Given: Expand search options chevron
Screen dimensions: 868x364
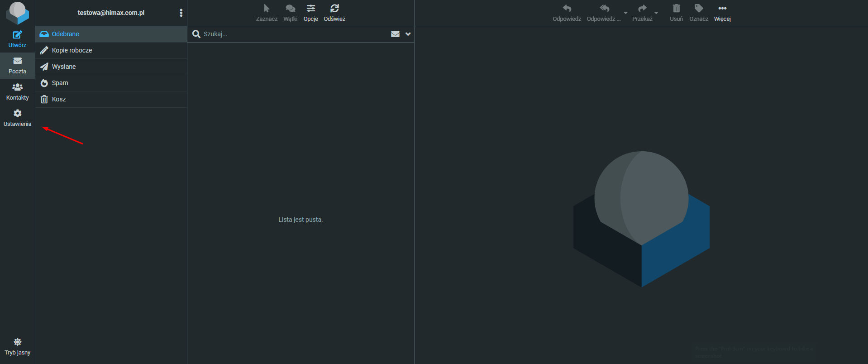Looking at the screenshot, I should [408, 34].
